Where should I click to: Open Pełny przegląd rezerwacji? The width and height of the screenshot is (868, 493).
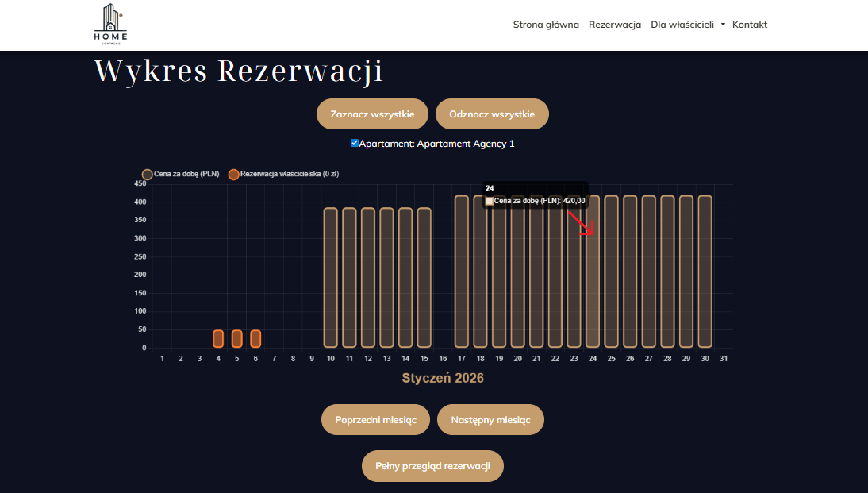click(432, 466)
